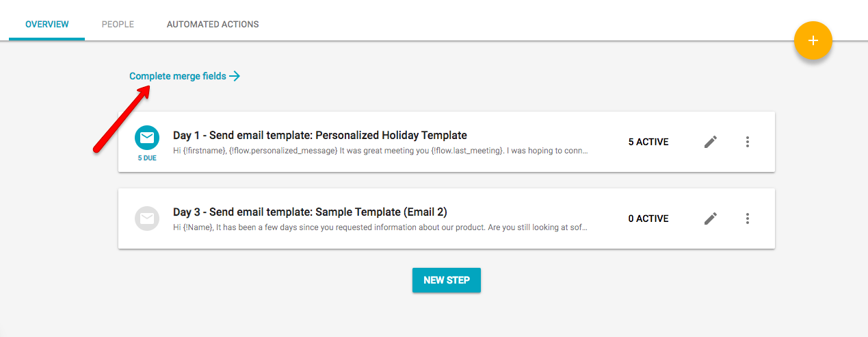The height and width of the screenshot is (337, 868).
Task: Switch to the People tab
Action: (x=118, y=24)
